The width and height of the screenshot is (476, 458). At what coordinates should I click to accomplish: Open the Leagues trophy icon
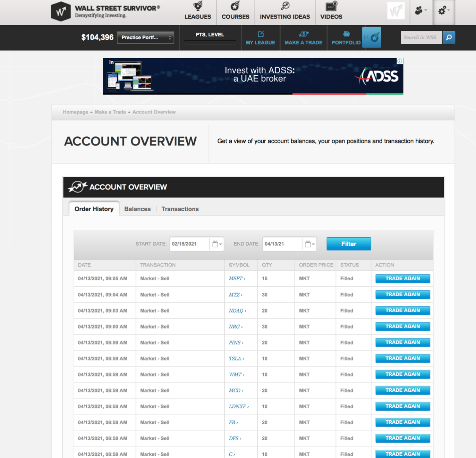198,6
